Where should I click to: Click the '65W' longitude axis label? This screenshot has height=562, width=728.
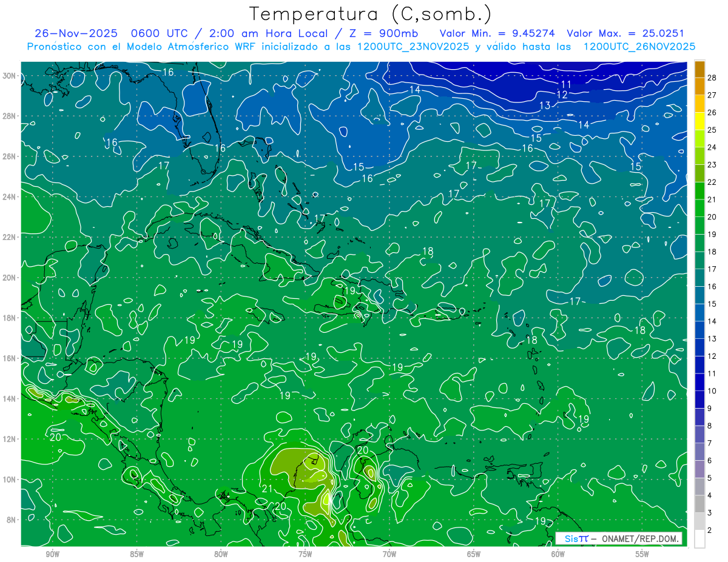(x=474, y=554)
